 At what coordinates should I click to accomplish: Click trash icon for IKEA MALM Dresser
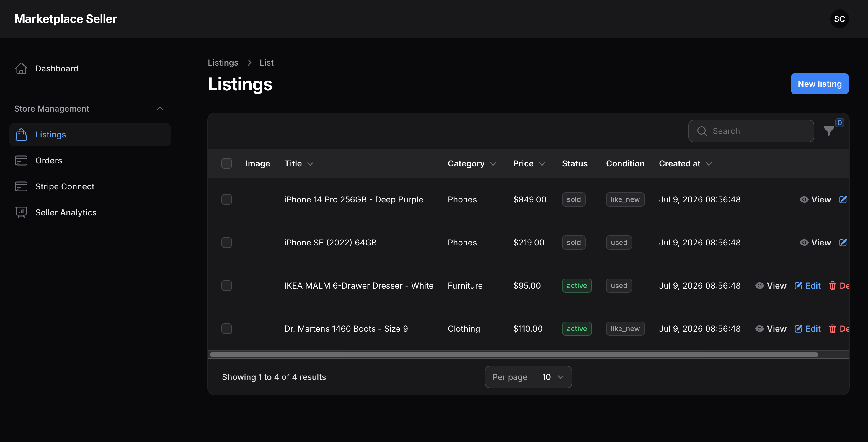click(832, 285)
